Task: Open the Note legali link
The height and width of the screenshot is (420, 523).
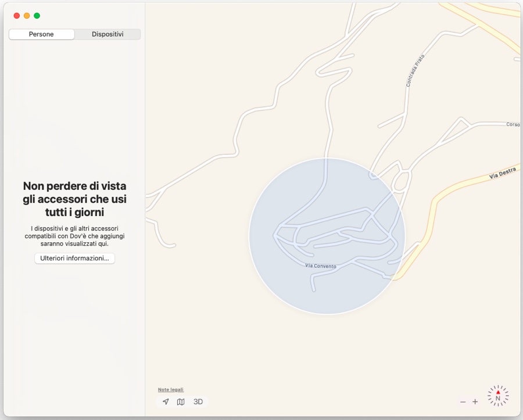Action: click(171, 389)
